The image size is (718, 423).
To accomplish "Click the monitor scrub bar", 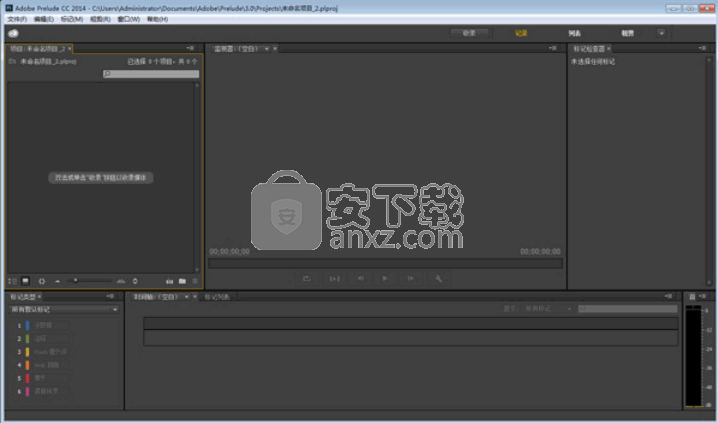I will tap(385, 263).
